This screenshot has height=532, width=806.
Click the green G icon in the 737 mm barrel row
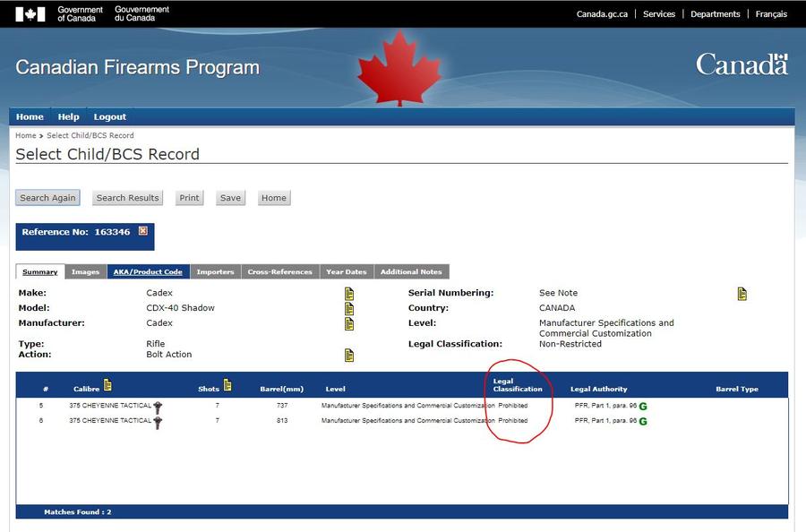coord(642,407)
